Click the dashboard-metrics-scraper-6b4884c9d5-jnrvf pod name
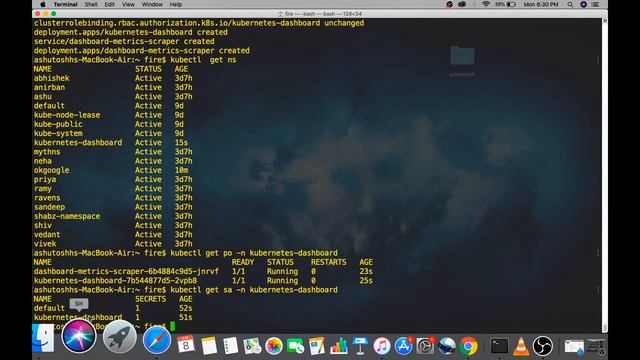 pos(127,271)
